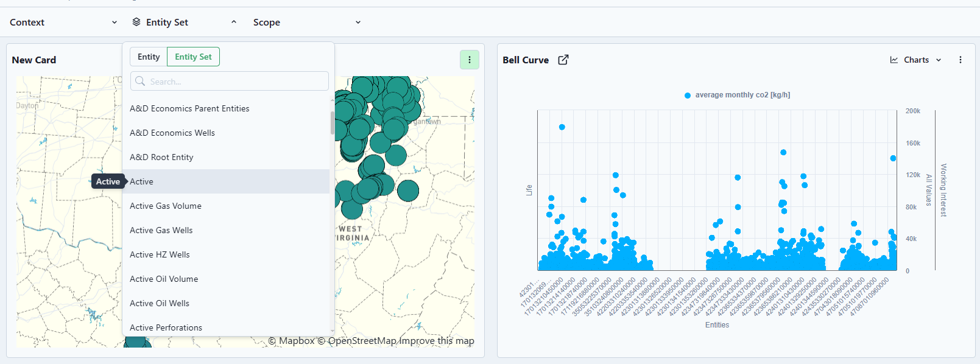
Task: Click the 120k axis value
Action: (x=912, y=175)
